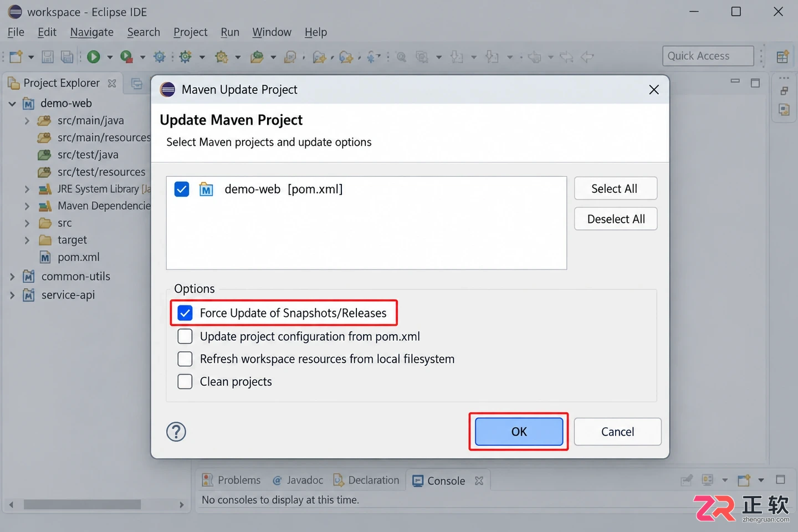Enable the Clean projects checkbox
This screenshot has height=532, width=798.
click(x=185, y=382)
